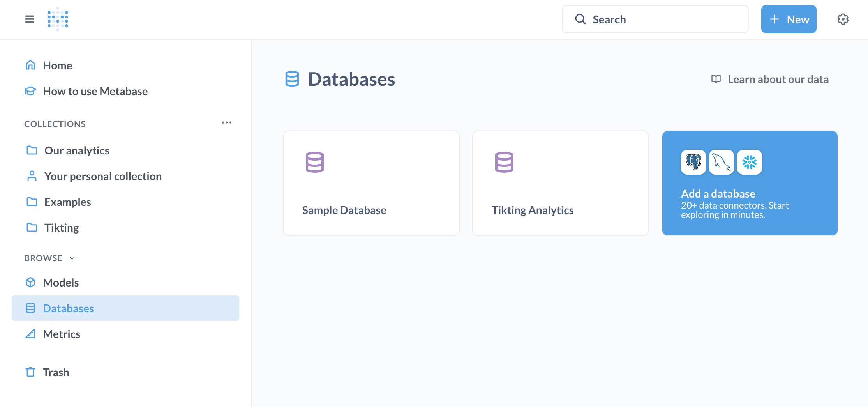Open How to use Metabase
Image resolution: width=868 pixels, height=407 pixels.
click(95, 91)
